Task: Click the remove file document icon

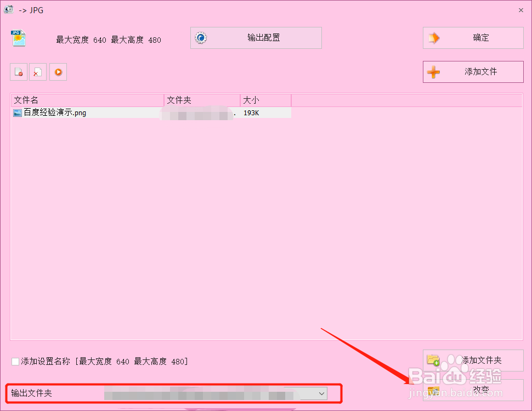Action: tap(18, 72)
